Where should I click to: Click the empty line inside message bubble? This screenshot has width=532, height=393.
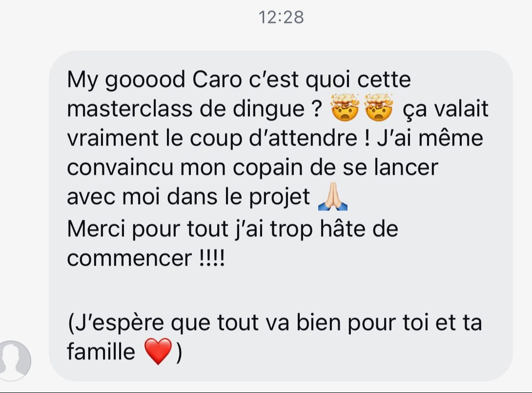click(x=281, y=290)
